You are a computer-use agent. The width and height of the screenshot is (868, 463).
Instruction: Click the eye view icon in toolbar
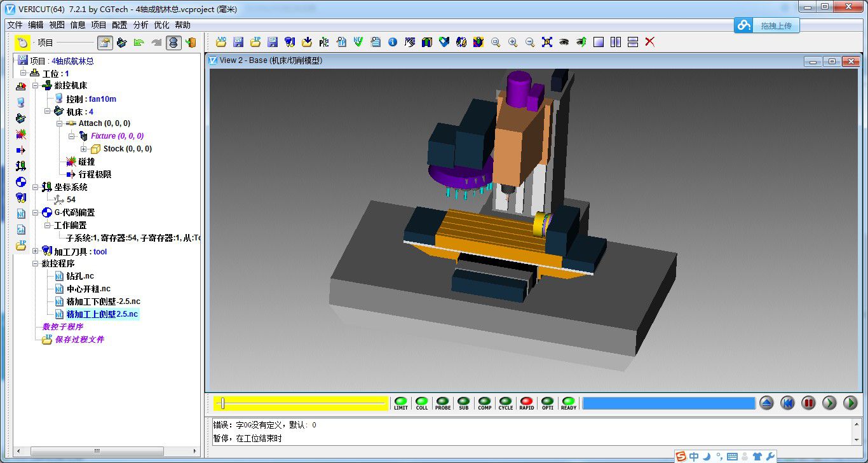(564, 42)
